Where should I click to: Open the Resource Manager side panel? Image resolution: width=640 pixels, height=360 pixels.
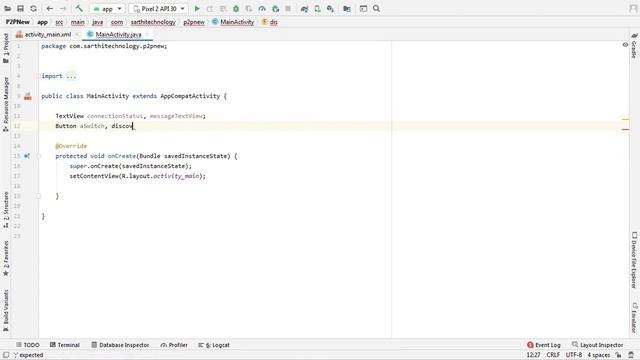(6, 104)
